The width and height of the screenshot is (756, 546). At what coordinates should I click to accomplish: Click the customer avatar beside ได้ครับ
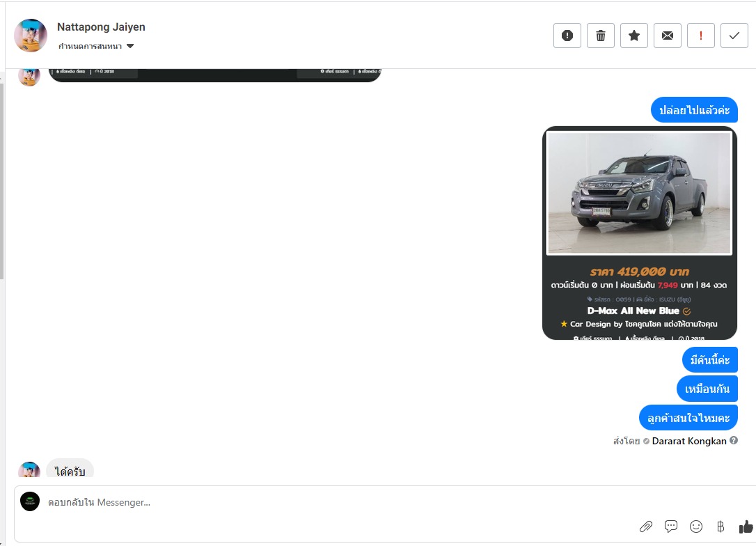[x=29, y=469]
